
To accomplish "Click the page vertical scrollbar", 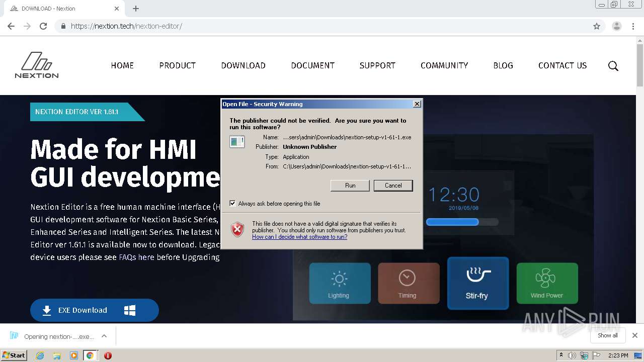I will pos(640,65).
